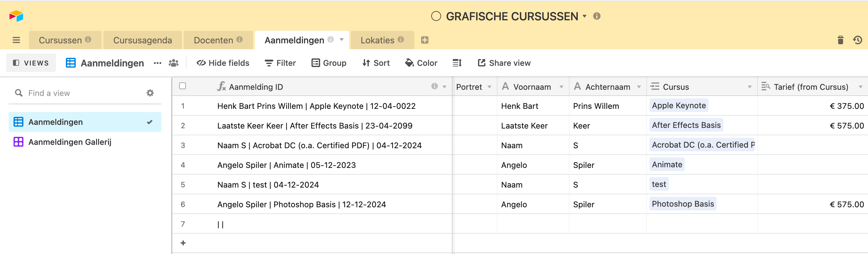Select Tarief cell € 375.00
This screenshot has width=868, height=254.
tap(812, 106)
